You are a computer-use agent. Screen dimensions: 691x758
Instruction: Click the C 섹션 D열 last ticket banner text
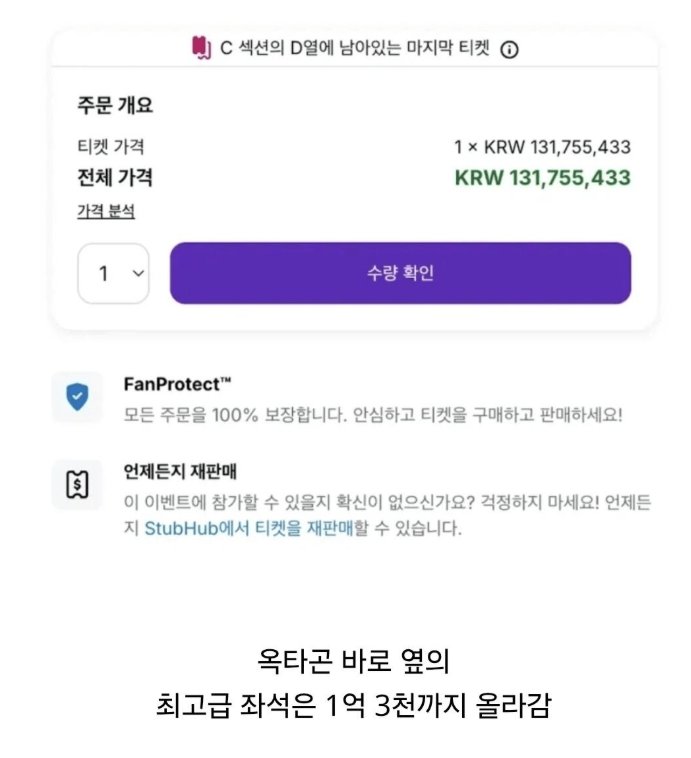355,49
